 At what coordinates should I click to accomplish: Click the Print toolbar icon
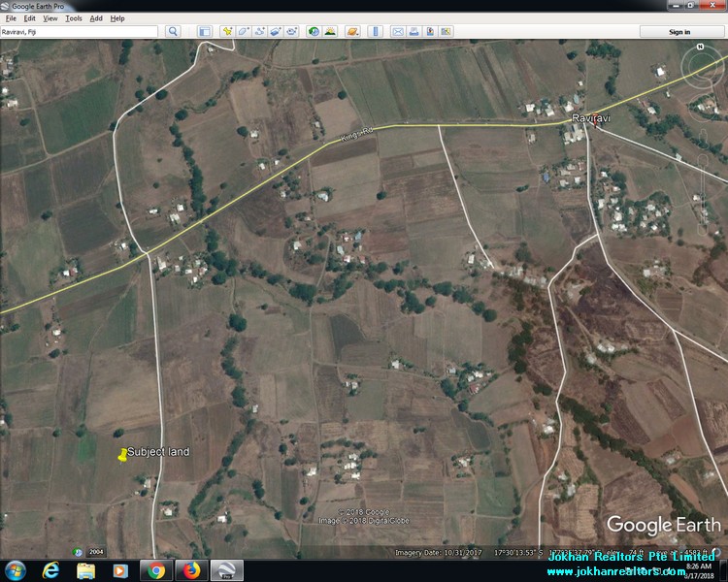(x=414, y=32)
